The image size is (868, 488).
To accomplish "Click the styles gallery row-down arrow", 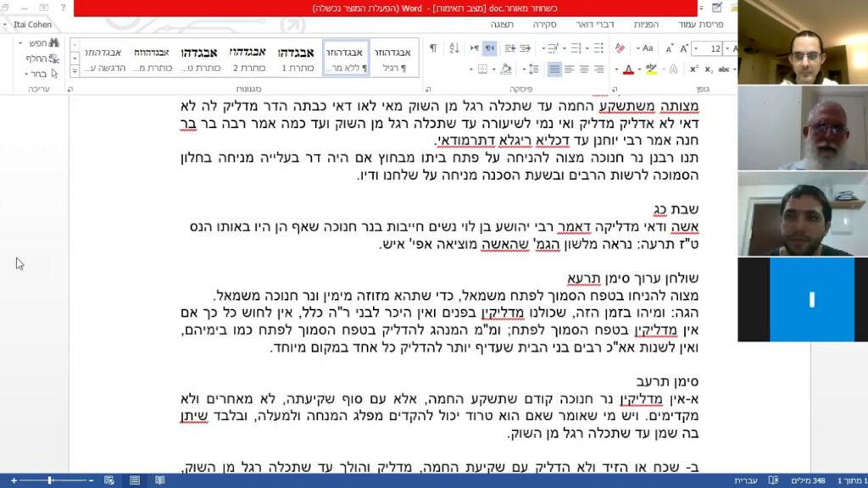I will point(75,58).
